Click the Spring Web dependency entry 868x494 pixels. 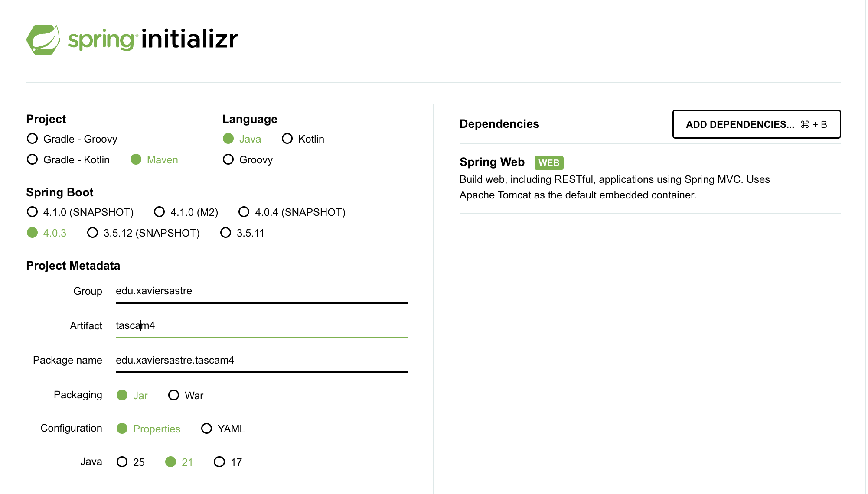coord(492,162)
